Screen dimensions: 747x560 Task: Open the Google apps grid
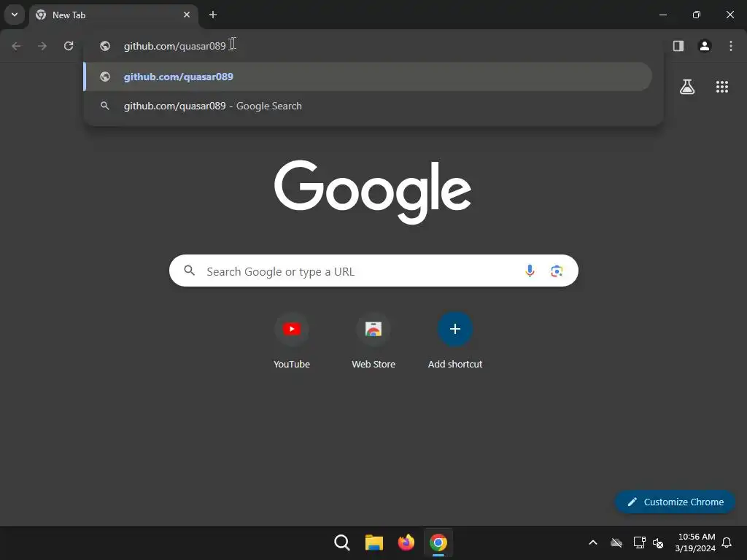[721, 87]
